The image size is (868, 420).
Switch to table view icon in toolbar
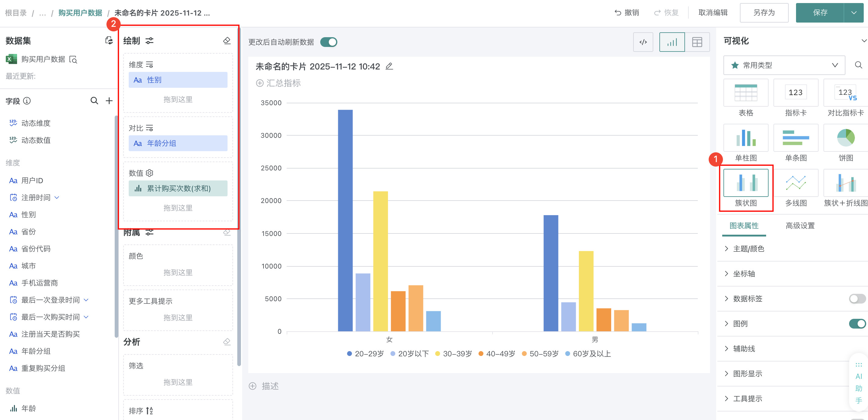tap(697, 42)
